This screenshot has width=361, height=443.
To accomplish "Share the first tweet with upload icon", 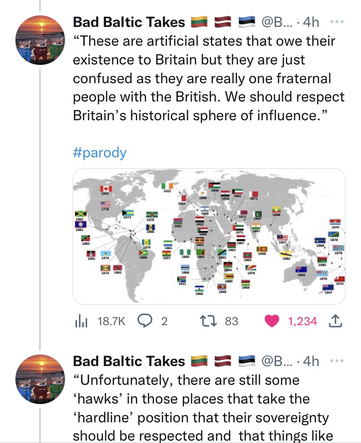I will point(336,321).
